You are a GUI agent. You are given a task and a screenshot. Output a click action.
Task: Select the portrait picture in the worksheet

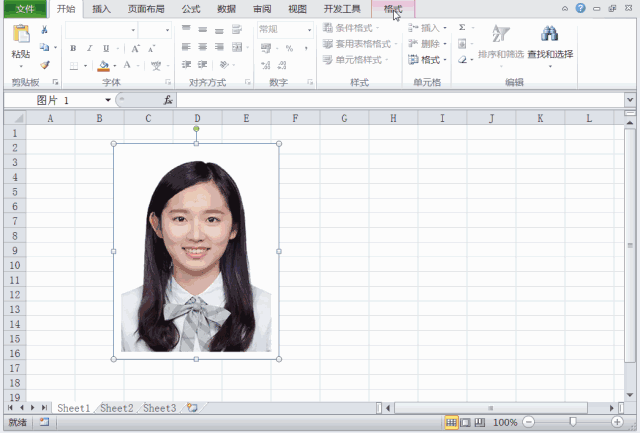click(196, 250)
